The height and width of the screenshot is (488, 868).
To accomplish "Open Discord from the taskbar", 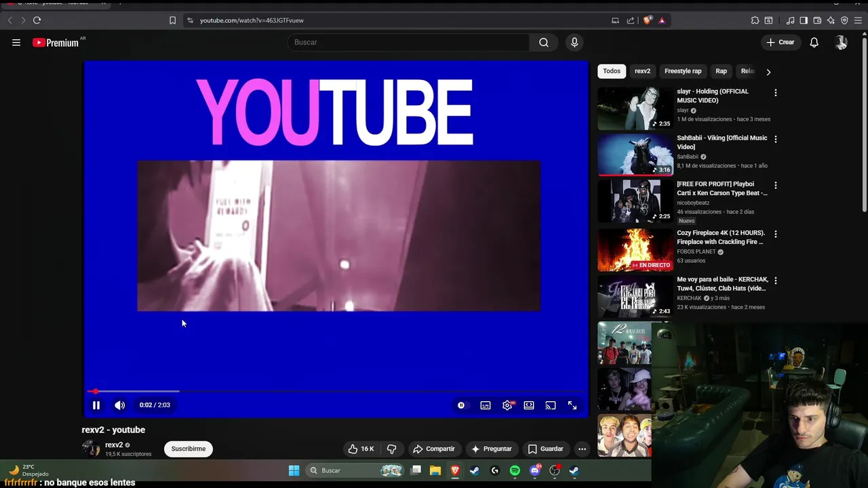I will click(535, 470).
